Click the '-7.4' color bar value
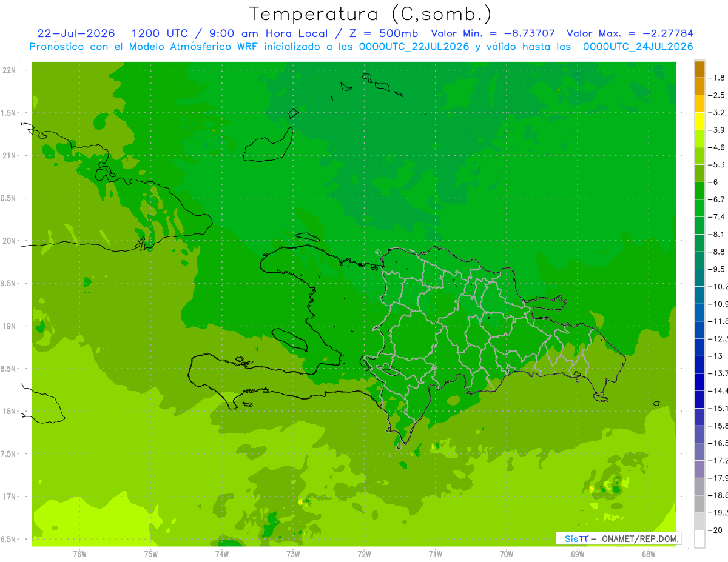Viewport: 728px width, 562px height. pos(716,217)
